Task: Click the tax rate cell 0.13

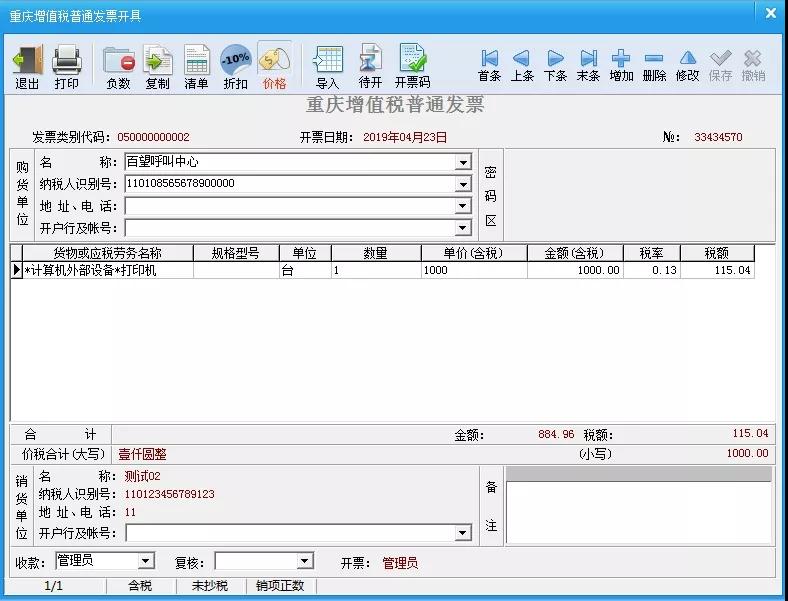Action: pyautogui.click(x=651, y=270)
